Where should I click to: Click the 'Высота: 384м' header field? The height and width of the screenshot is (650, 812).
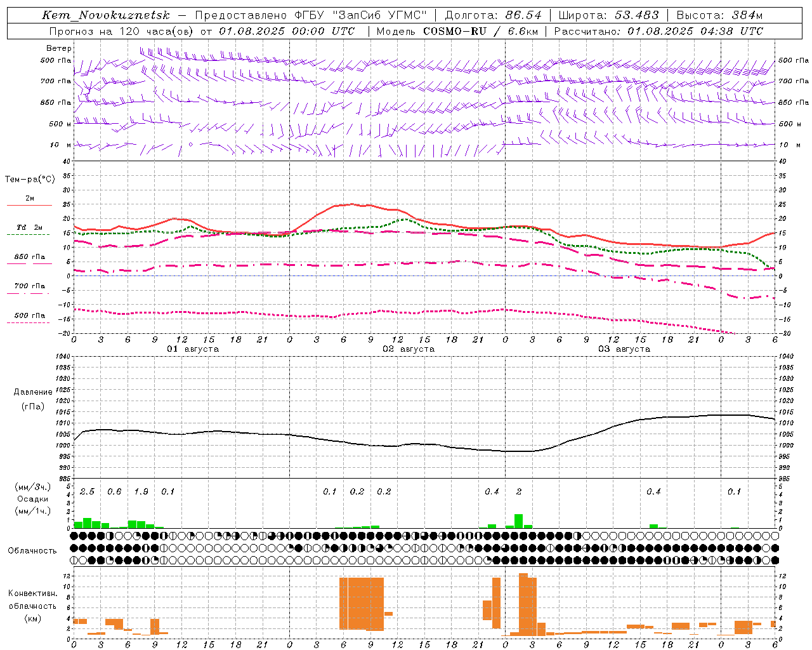click(x=719, y=15)
